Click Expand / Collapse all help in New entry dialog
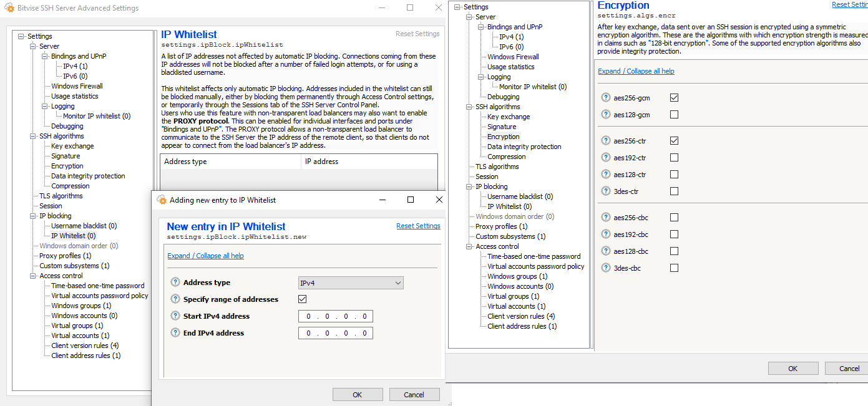The height and width of the screenshot is (406, 868). click(x=205, y=256)
